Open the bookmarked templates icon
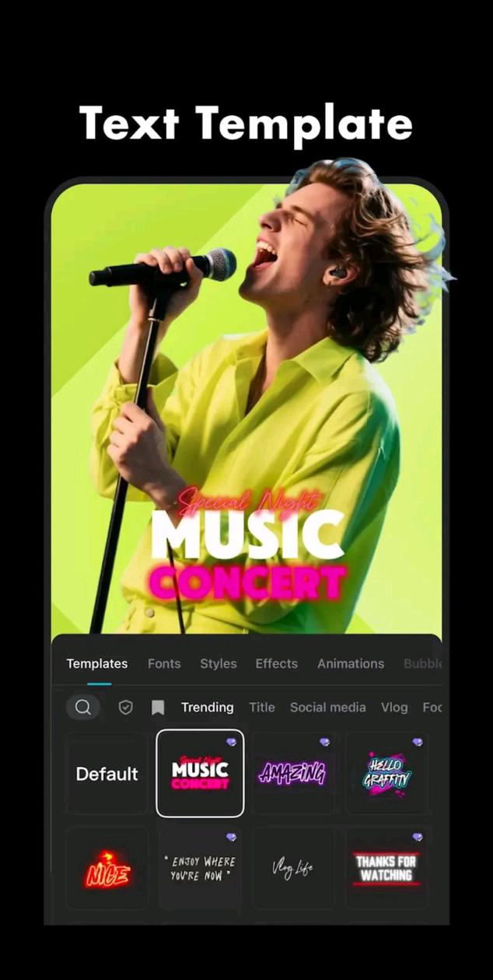This screenshot has height=980, width=493. (x=158, y=707)
